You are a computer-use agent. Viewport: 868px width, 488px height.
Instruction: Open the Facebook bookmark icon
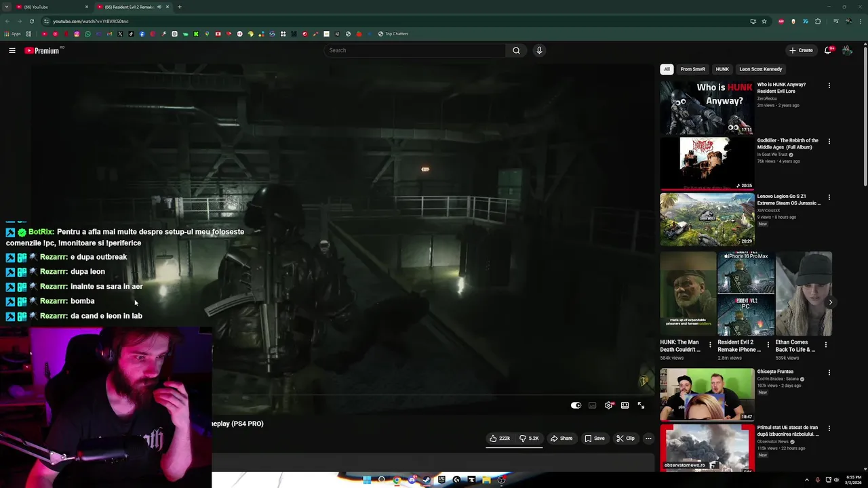click(x=142, y=34)
